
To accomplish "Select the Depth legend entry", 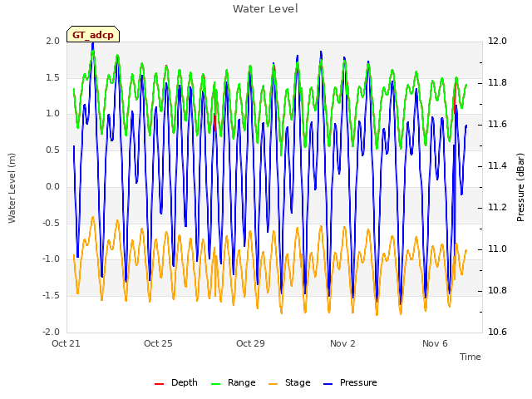I will [176, 382].
